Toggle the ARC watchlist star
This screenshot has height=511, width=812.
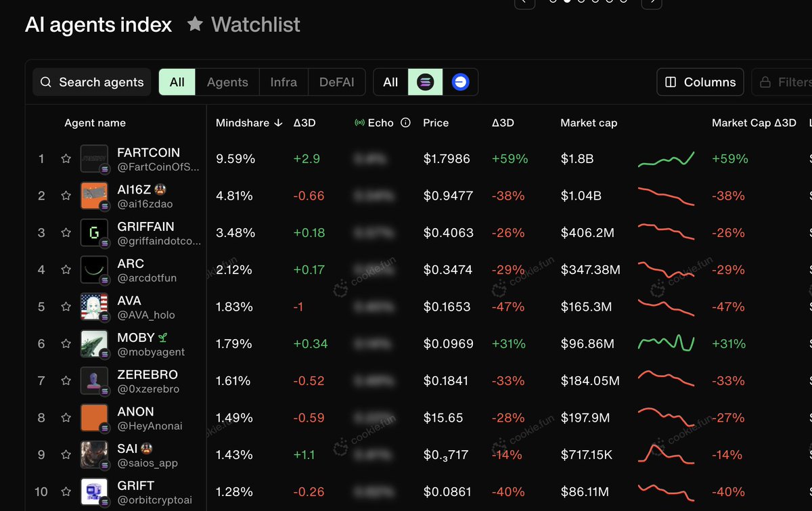(66, 269)
